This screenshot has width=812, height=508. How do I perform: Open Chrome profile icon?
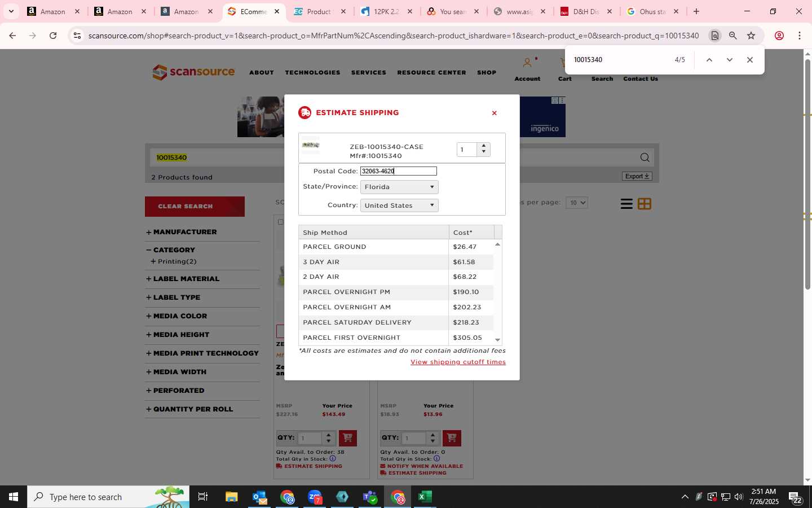pyautogui.click(x=779, y=36)
